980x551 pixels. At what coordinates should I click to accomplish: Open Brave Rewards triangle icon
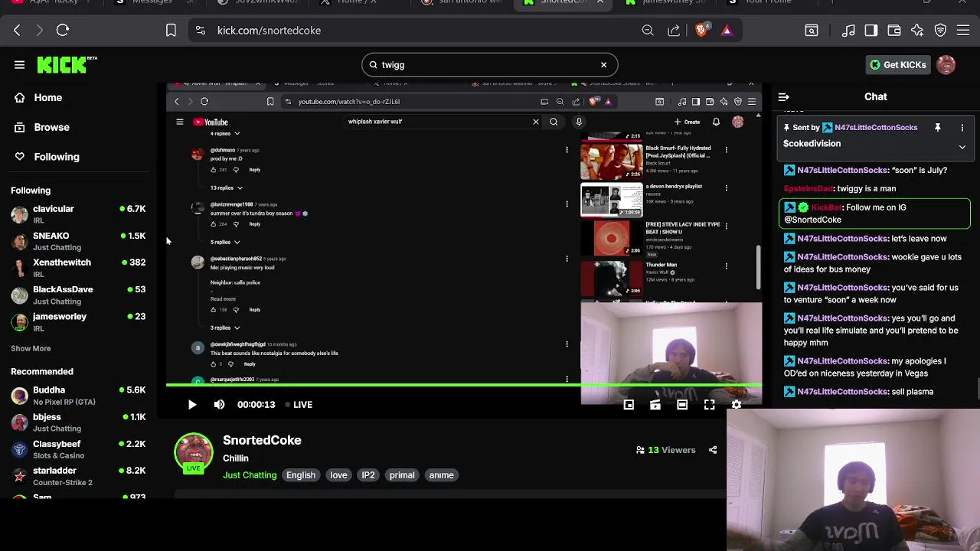[x=727, y=31]
